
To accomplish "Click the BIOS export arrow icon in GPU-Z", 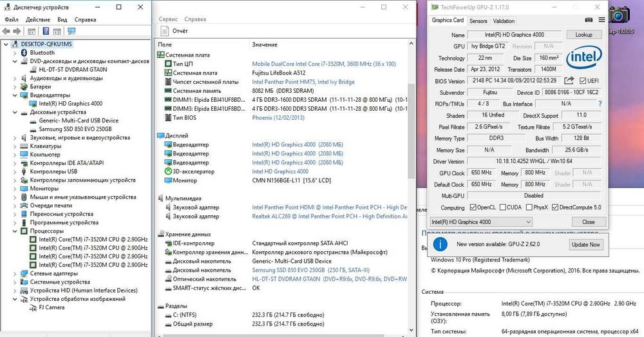I will (569, 81).
